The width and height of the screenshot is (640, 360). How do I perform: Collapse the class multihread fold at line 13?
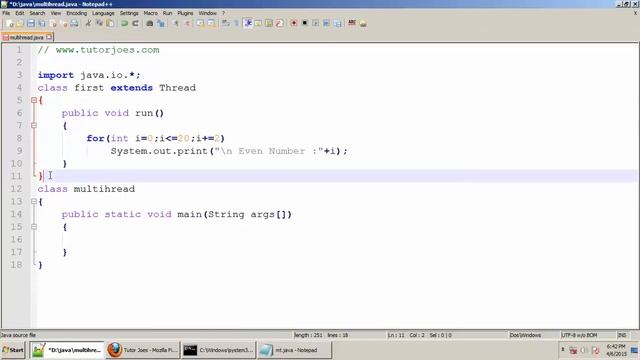[x=34, y=201]
